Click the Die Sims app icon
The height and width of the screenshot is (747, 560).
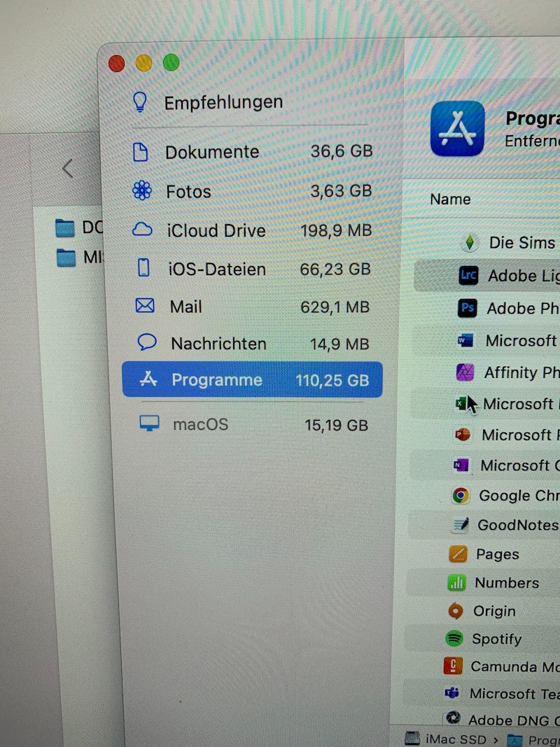coord(470,243)
